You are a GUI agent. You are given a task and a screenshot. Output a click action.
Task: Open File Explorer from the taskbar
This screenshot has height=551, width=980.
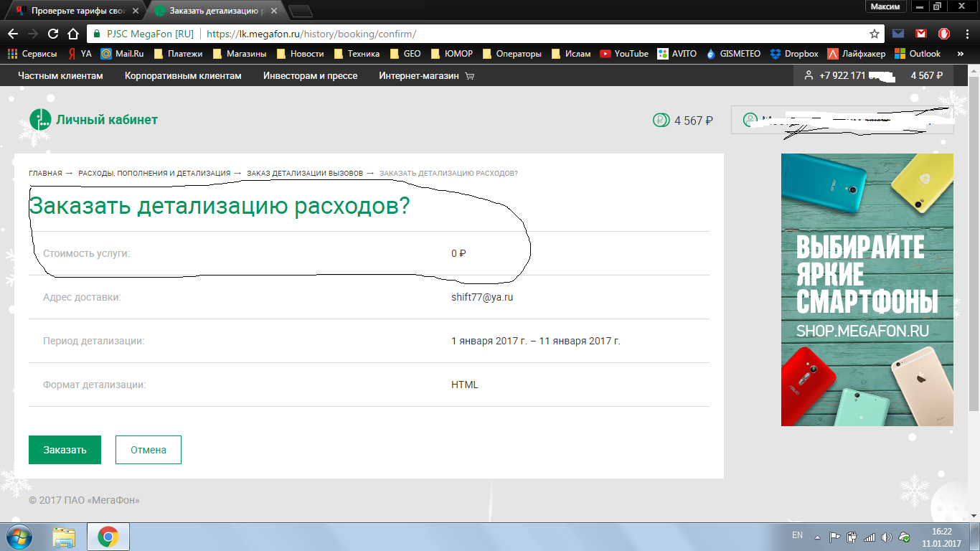click(65, 537)
